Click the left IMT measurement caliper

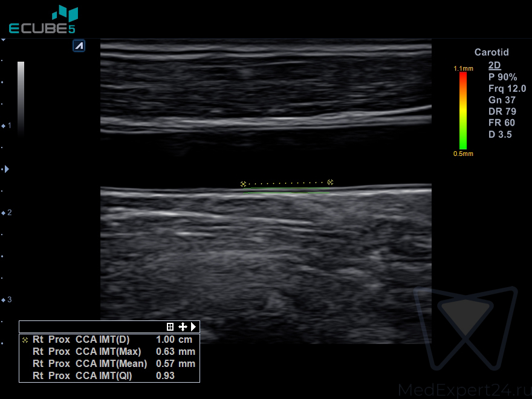tap(243, 184)
